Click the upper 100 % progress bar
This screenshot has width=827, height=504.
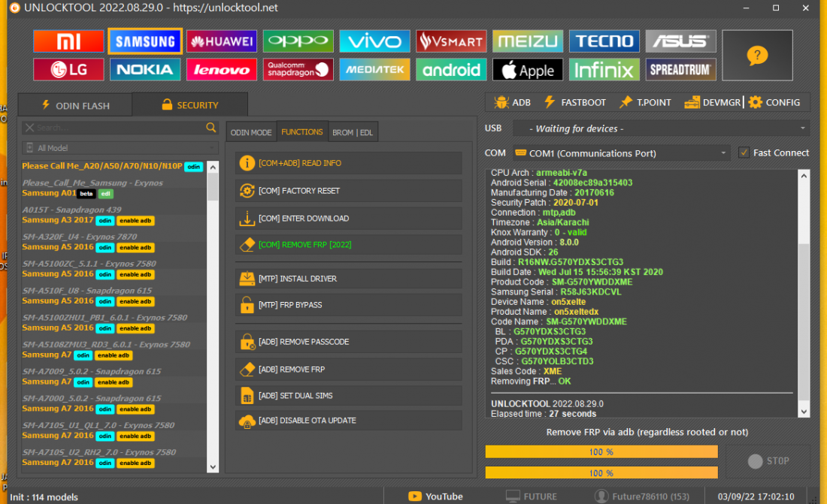[601, 452]
